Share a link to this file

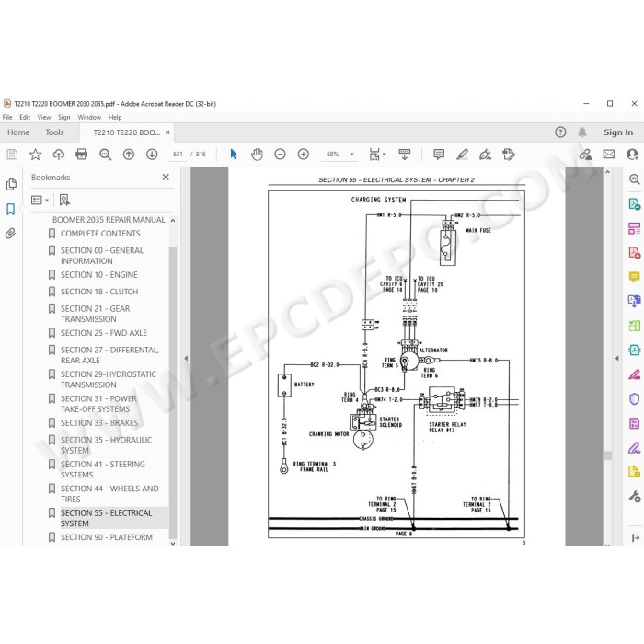(x=586, y=155)
